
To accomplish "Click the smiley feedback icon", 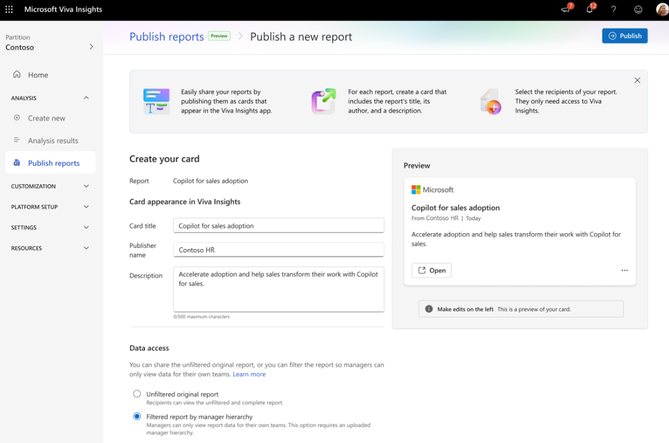I will coord(638,9).
